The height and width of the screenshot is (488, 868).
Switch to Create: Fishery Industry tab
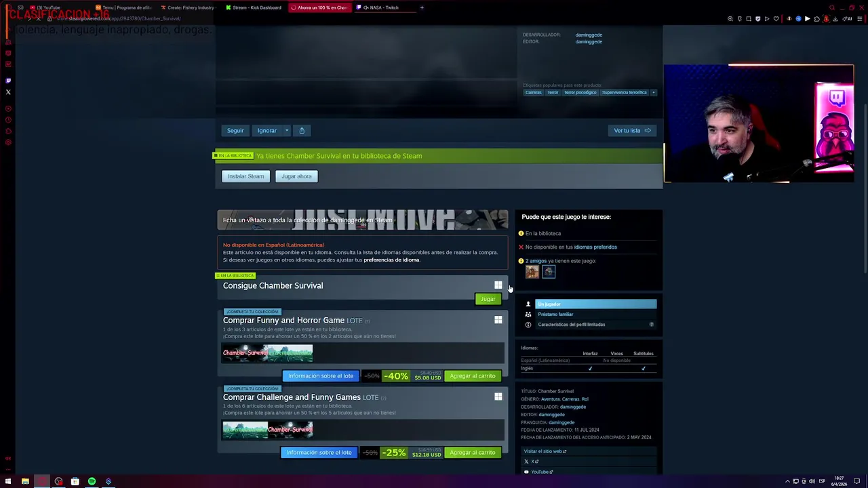[x=189, y=7]
